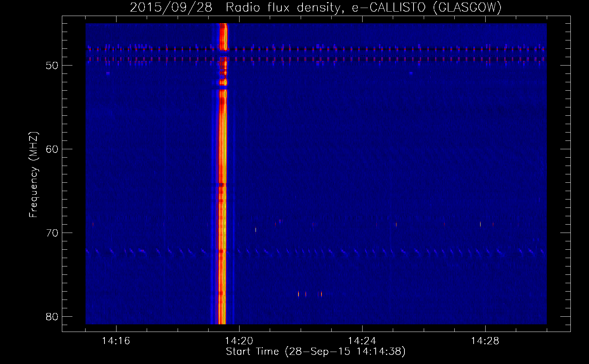This screenshot has width=589, height=364.
Task: Click the 14:16 time tick label
Action: 116,341
